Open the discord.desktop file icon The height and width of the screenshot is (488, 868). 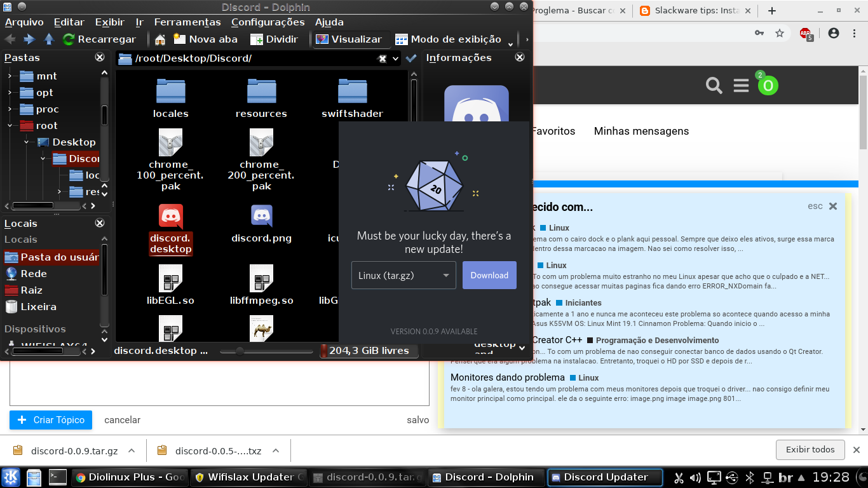[x=170, y=217]
